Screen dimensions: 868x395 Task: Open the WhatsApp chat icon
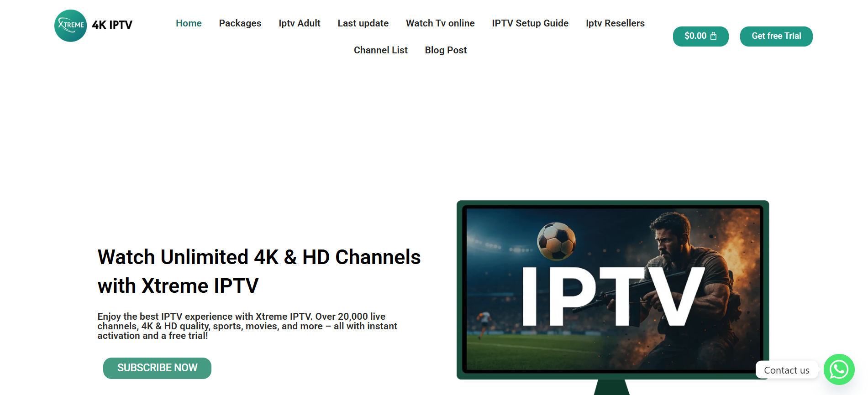839,369
